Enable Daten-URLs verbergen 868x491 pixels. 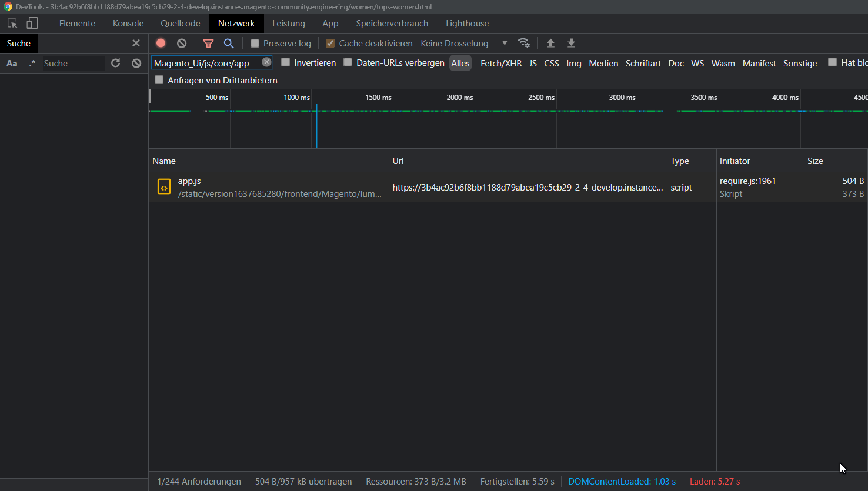[348, 63]
